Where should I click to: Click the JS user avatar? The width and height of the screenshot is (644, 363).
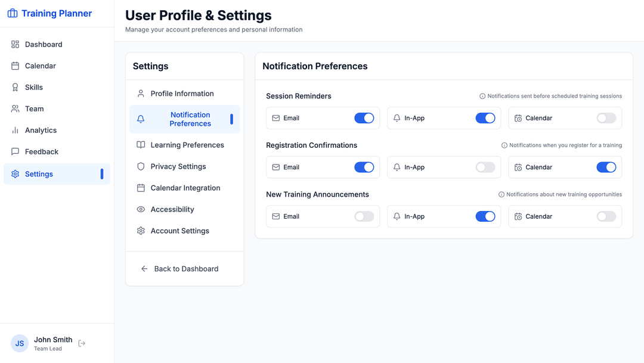coord(20,343)
